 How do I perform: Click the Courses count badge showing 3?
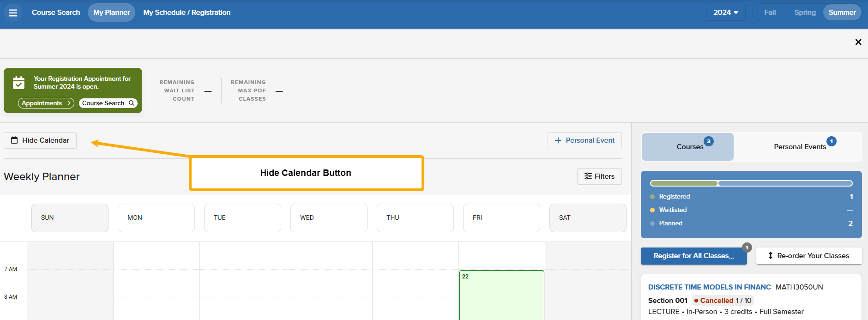point(709,141)
